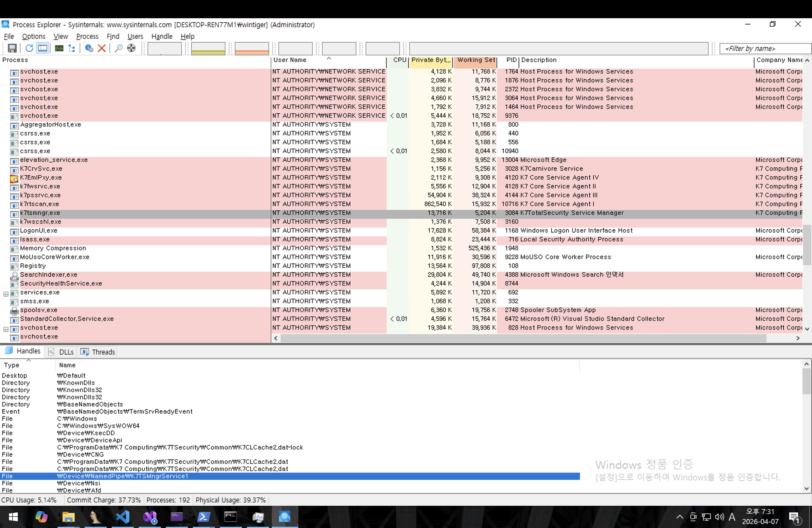Click the Refresh Now toolbar icon
This screenshot has height=528, width=812.
[29, 48]
